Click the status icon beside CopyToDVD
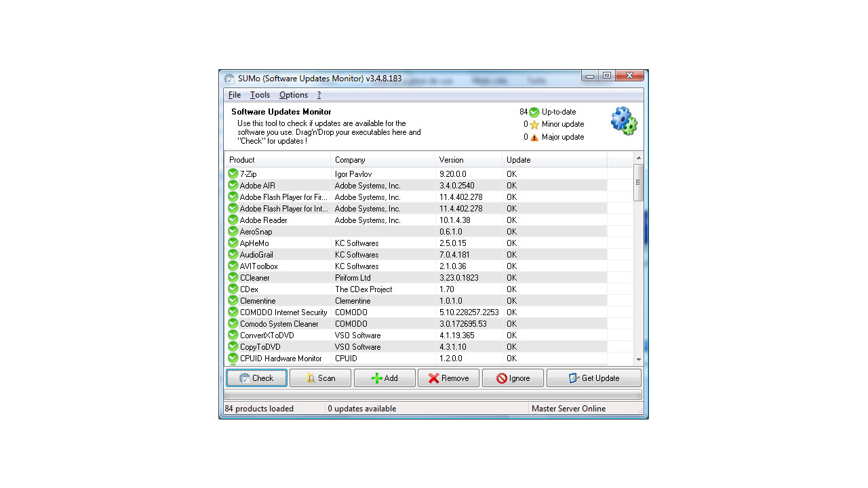Screen dimensions: 868x488 click(233, 346)
